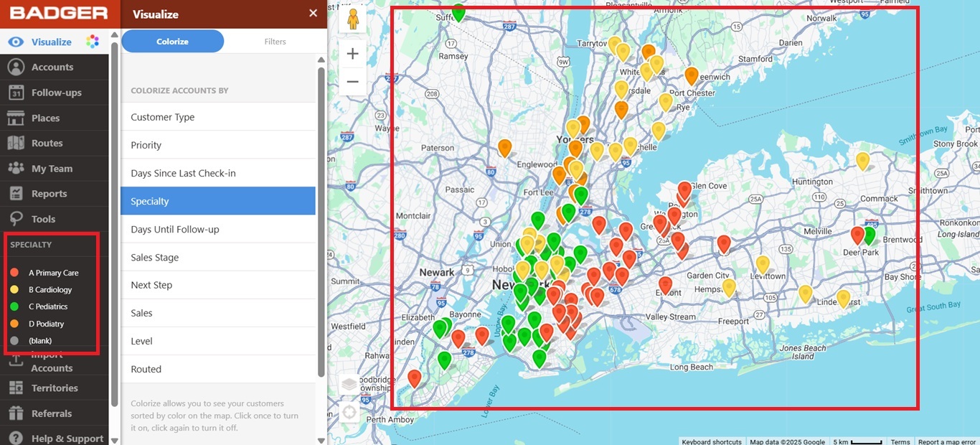Click the Accounts person icon in sidebar
The height and width of the screenshot is (445, 980).
pos(16,67)
